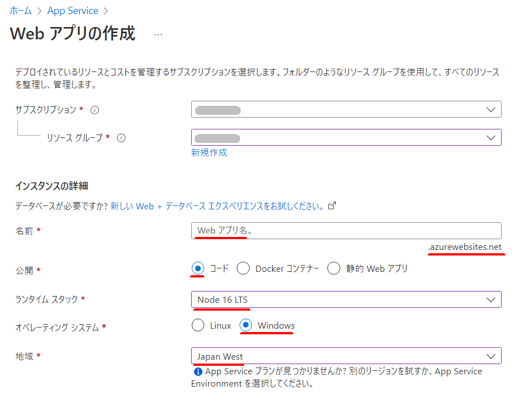Click the Web アプリの作成 page heading

[73, 34]
